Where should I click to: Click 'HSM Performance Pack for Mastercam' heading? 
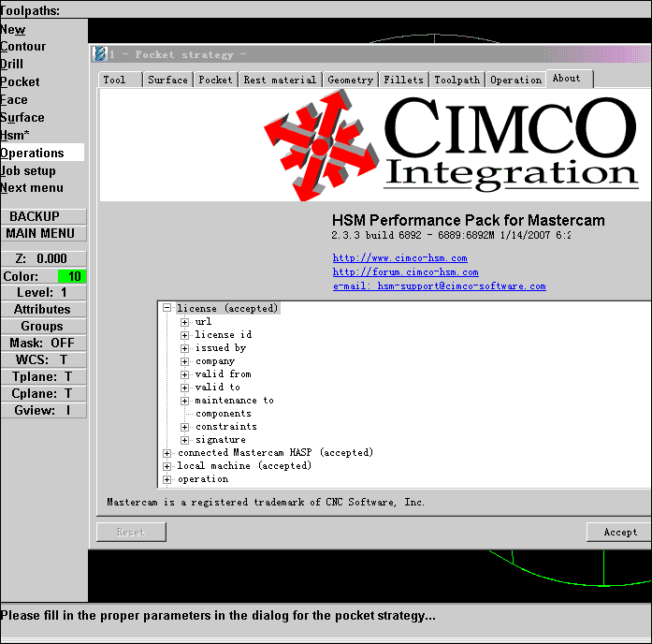coord(469,220)
